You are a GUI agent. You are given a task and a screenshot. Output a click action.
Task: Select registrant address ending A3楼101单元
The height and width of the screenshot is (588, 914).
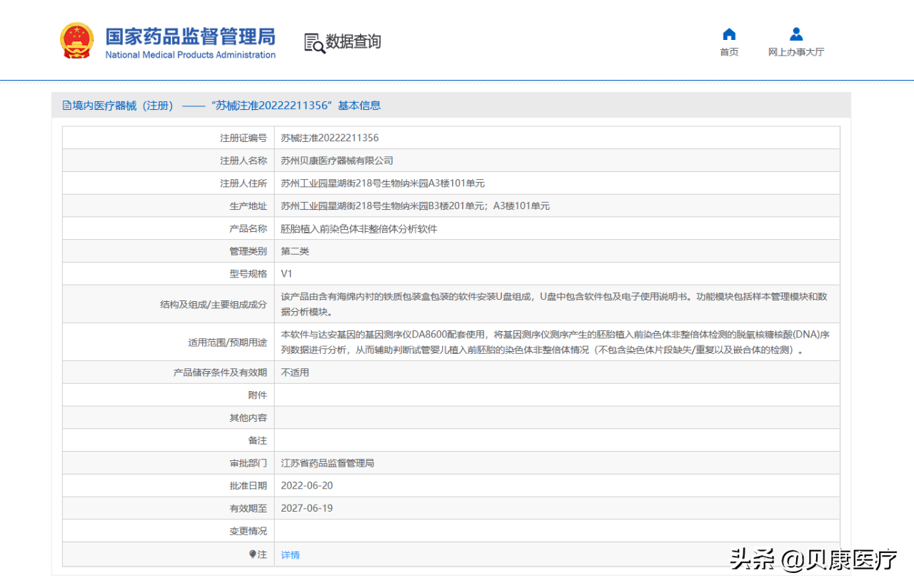(x=383, y=183)
